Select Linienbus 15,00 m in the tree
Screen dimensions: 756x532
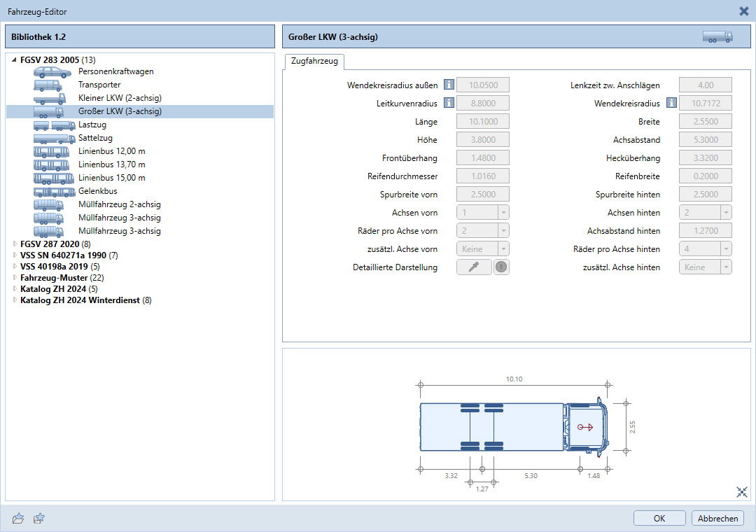point(111,178)
